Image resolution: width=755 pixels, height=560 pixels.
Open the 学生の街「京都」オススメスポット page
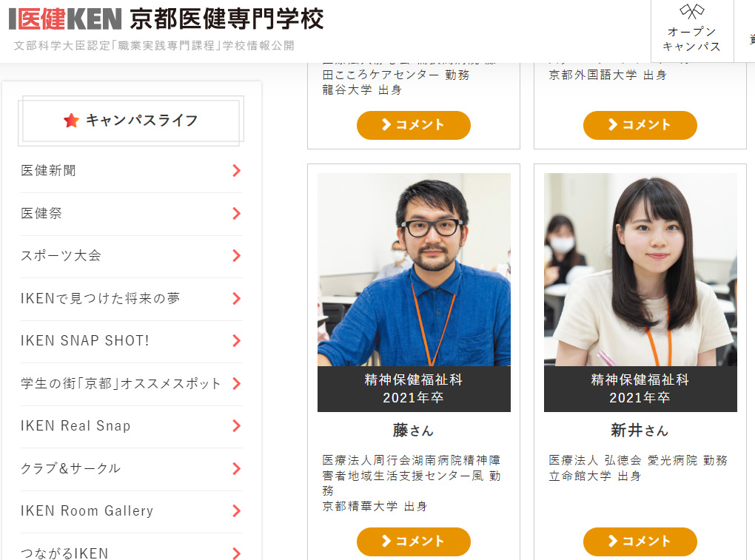(x=121, y=384)
